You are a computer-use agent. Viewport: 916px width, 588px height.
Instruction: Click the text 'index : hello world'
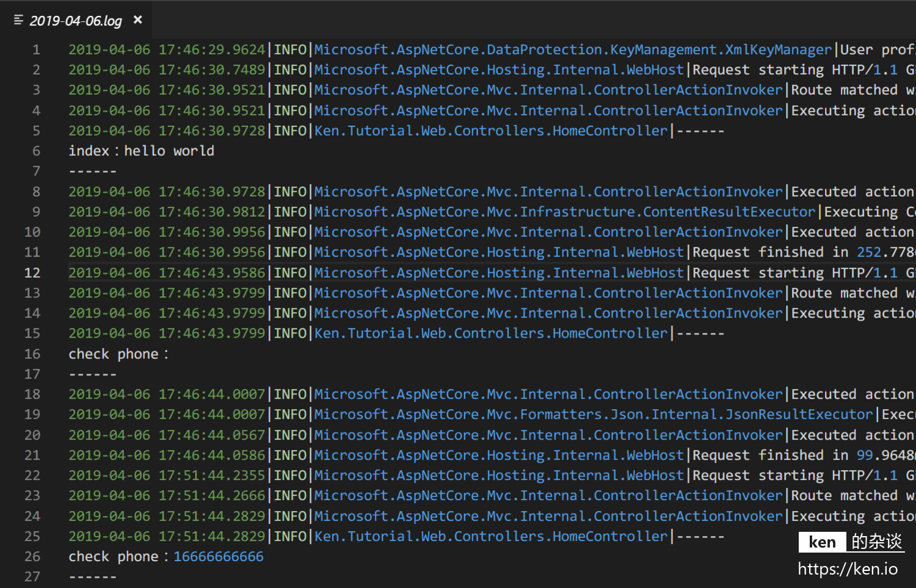(142, 151)
